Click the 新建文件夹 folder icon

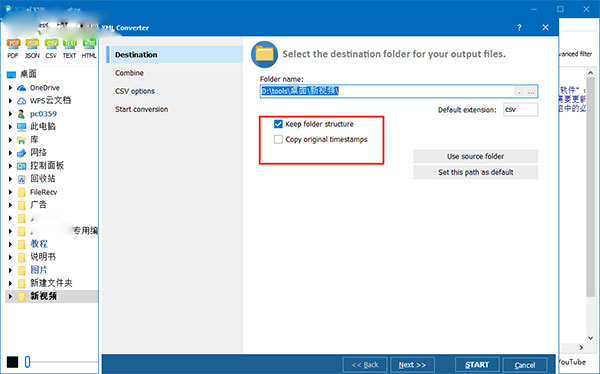[x=22, y=283]
